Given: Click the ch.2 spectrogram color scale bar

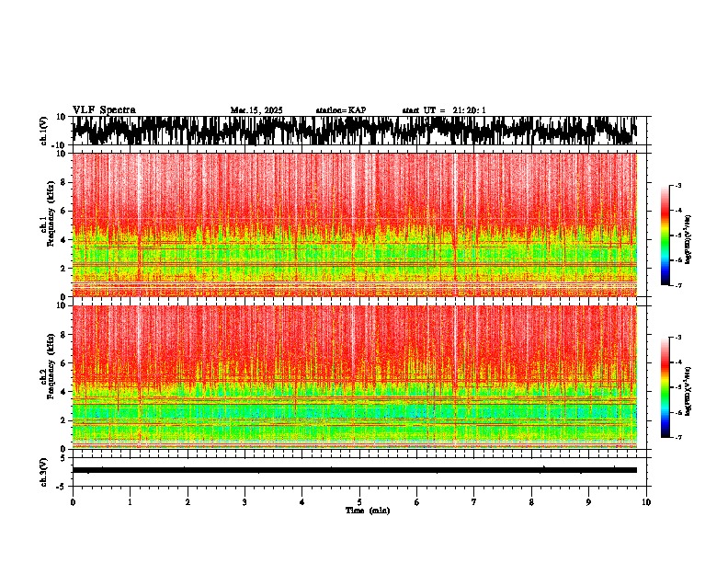Looking at the screenshot, I should click(x=665, y=387).
